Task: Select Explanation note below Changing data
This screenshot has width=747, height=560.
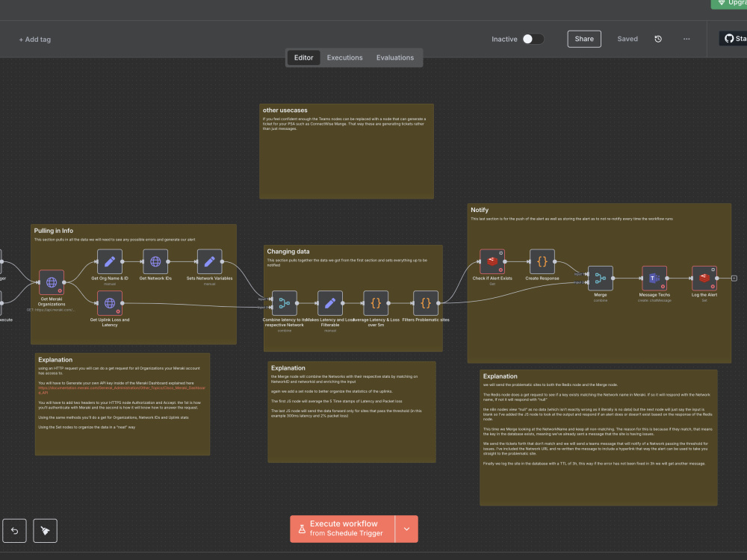Action: click(x=352, y=412)
